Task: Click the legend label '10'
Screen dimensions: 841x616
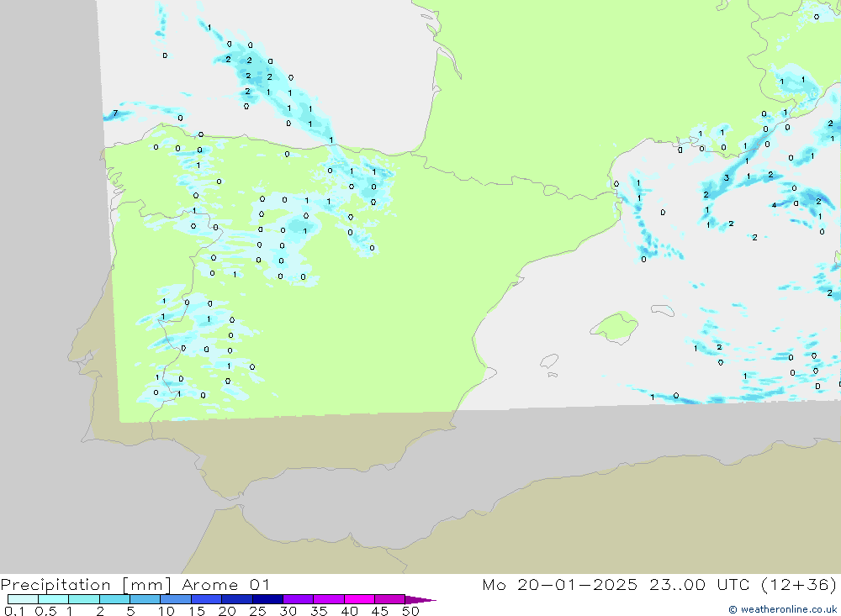Action: point(167,611)
